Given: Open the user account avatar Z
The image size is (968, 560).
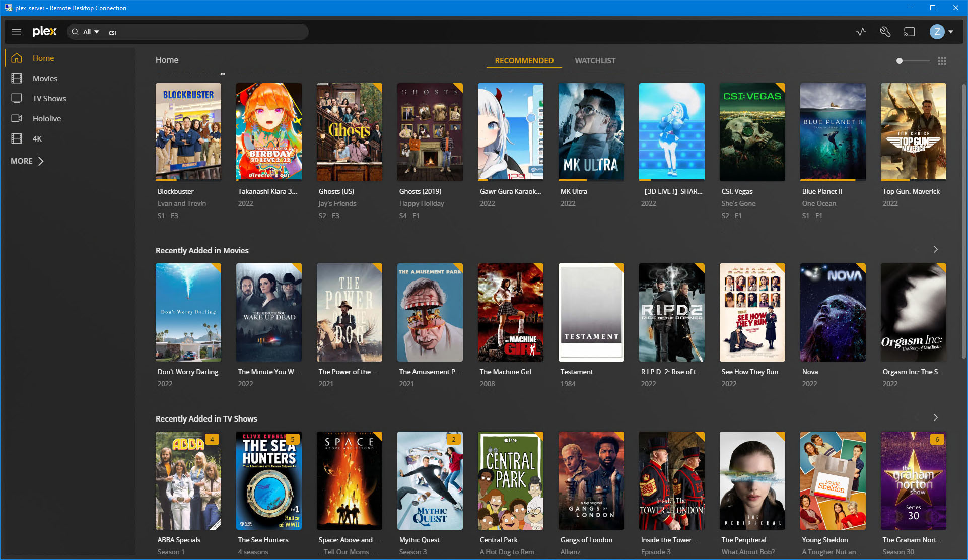Looking at the screenshot, I should (937, 32).
